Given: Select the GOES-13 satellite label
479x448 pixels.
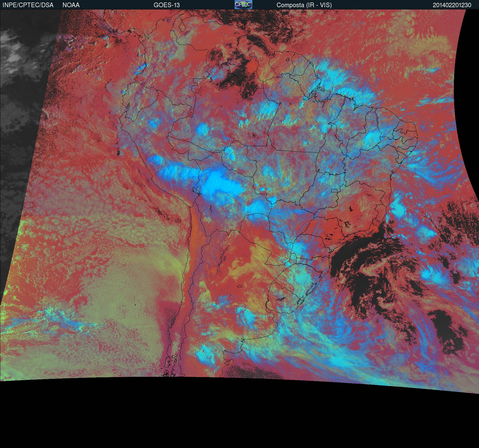Looking at the screenshot, I should 166,5.
